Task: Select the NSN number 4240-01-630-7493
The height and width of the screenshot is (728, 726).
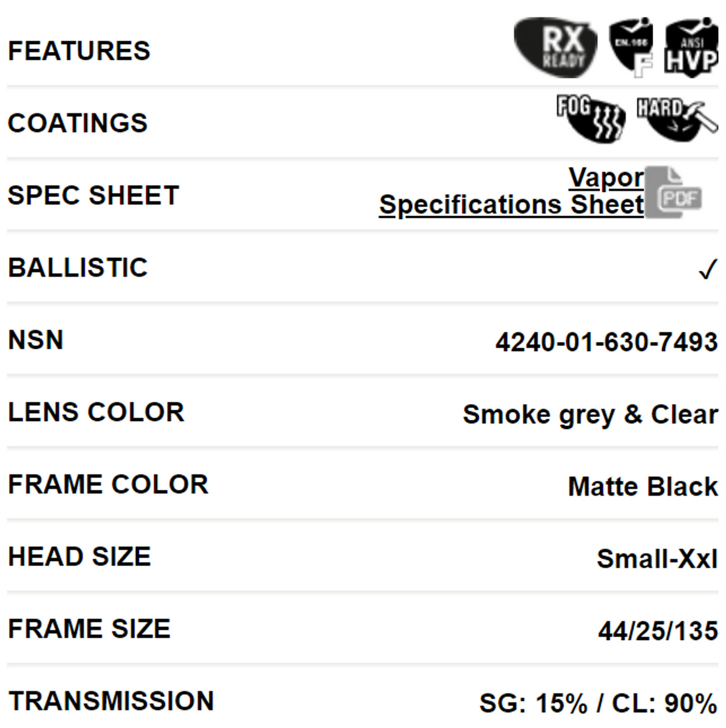Action: (606, 342)
